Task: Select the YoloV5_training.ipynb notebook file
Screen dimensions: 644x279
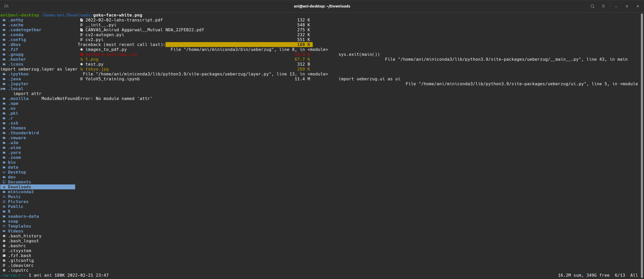Action: tap(113, 79)
